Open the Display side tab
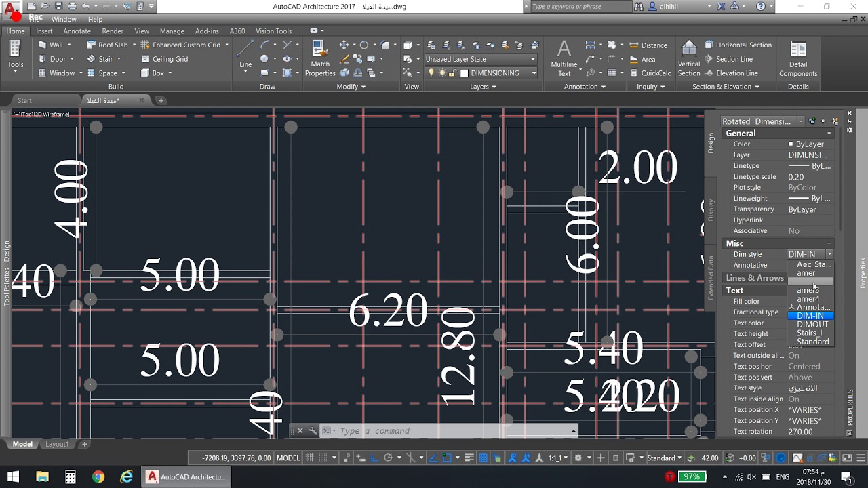 click(x=711, y=210)
